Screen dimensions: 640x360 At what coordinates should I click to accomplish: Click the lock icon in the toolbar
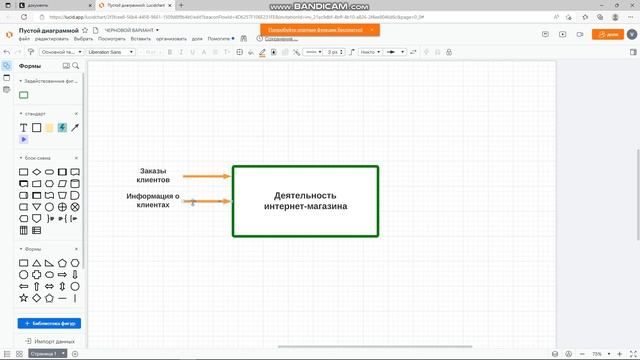[x=449, y=52]
